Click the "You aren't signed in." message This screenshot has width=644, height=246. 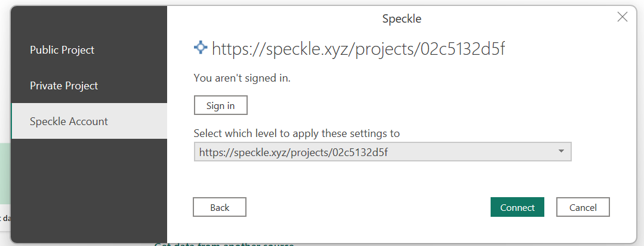click(242, 78)
